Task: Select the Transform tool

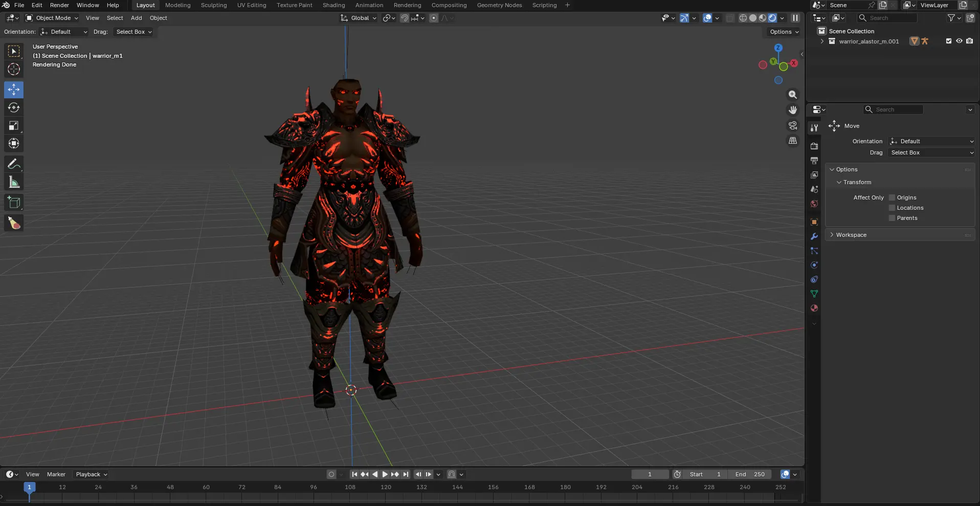Action: (x=14, y=143)
